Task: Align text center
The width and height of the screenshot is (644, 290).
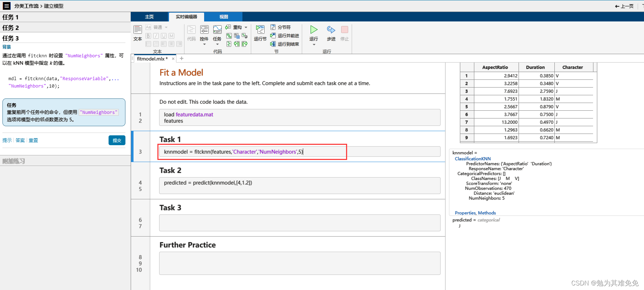Action: (x=171, y=44)
